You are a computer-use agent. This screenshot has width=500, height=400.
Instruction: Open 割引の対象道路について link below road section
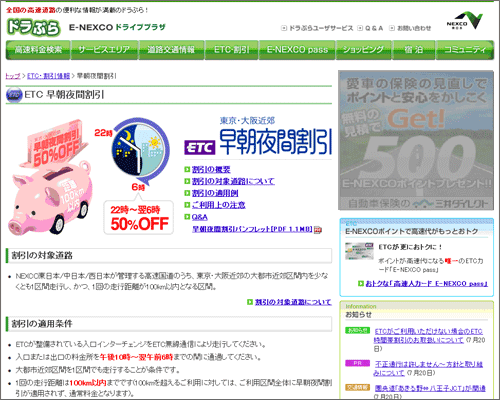[x=293, y=302]
